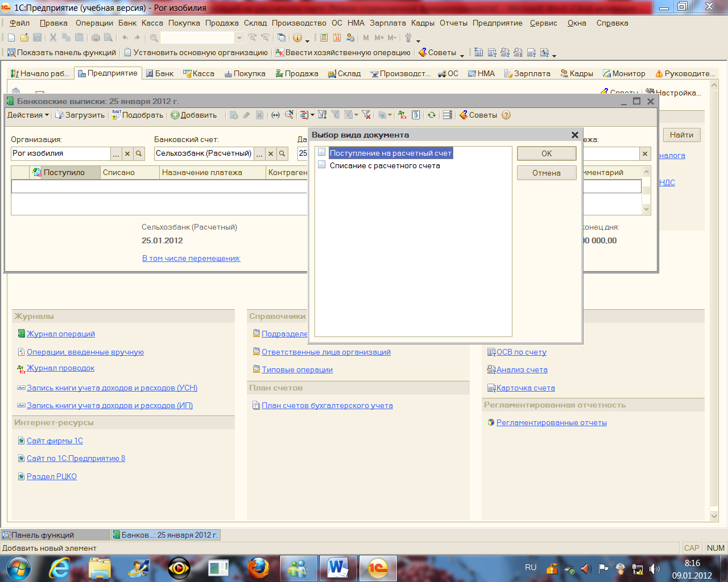Image resolution: width=728 pixels, height=582 pixels.
Task: Click the find by number magnifier icon
Action: coord(289,115)
